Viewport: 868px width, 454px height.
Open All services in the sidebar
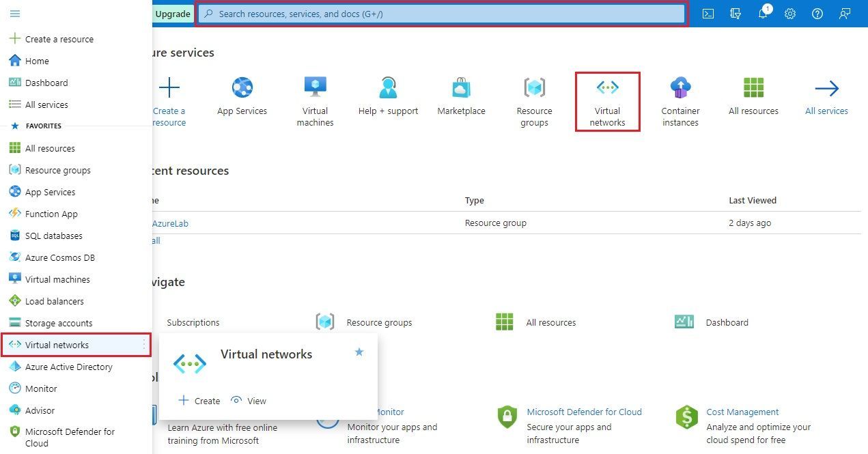(x=46, y=104)
